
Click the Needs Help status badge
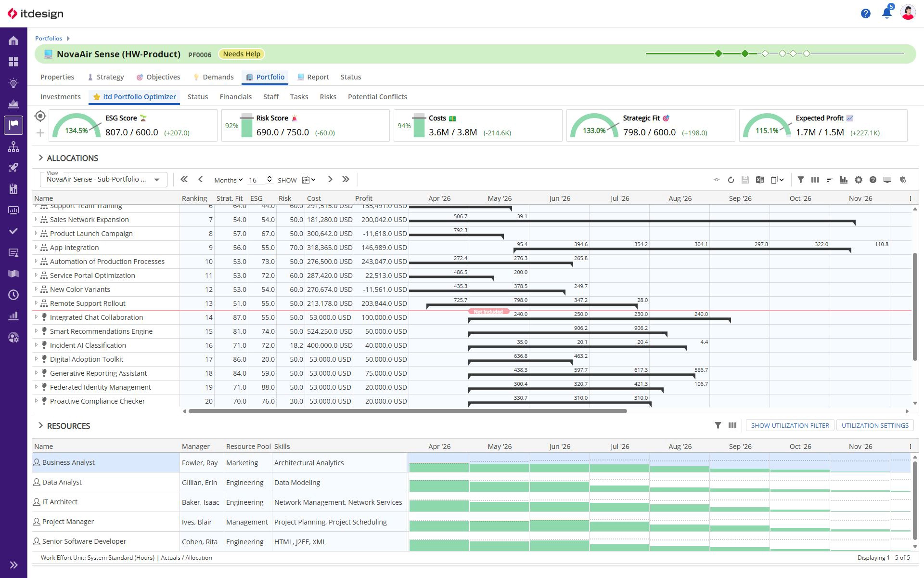point(242,54)
